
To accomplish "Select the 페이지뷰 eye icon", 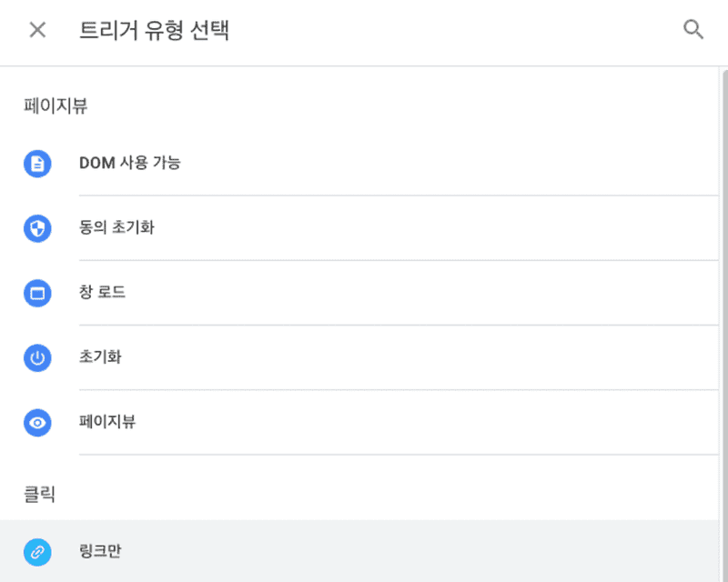I will pyautogui.click(x=36, y=423).
